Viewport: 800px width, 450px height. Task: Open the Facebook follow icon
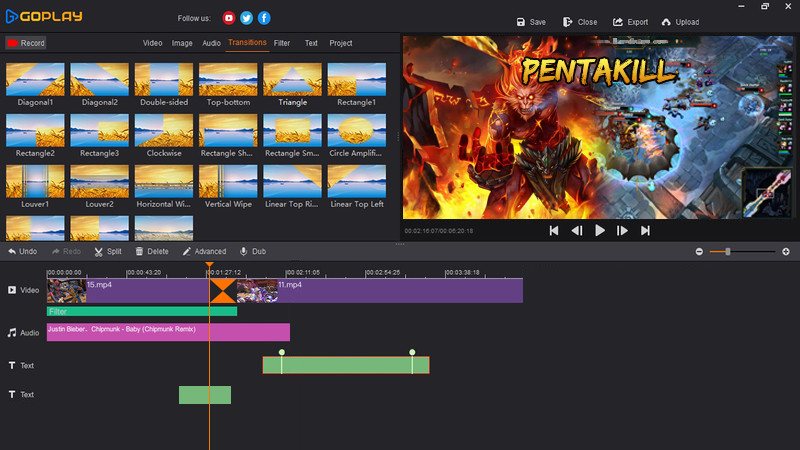pyautogui.click(x=264, y=18)
